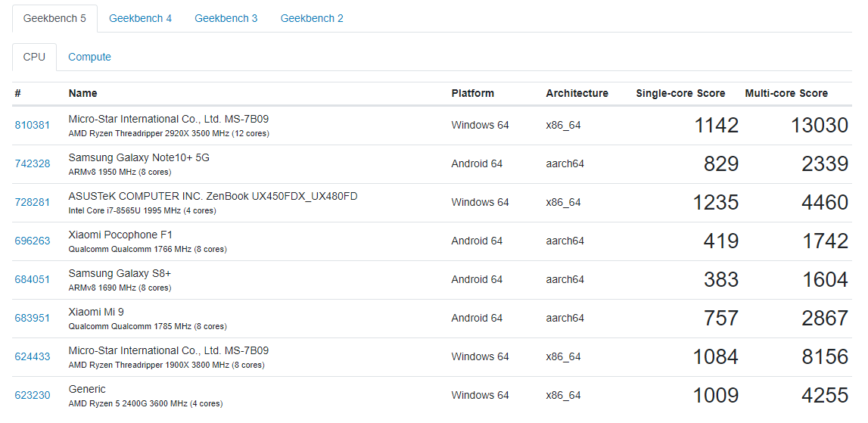Click x86_64 architecture in row 728281
Viewport: 868px width, 423px height.
point(564,202)
